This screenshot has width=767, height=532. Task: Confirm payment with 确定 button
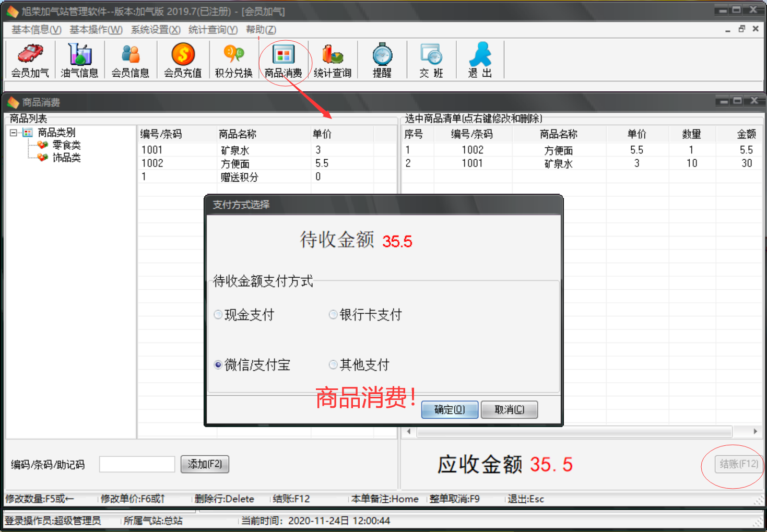point(449,409)
